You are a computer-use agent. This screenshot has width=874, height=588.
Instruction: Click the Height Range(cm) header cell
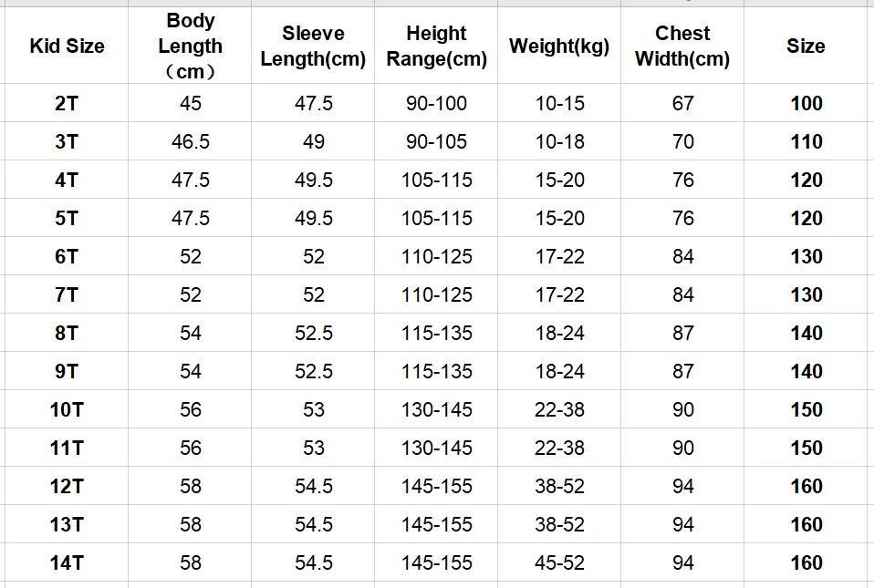point(436,46)
